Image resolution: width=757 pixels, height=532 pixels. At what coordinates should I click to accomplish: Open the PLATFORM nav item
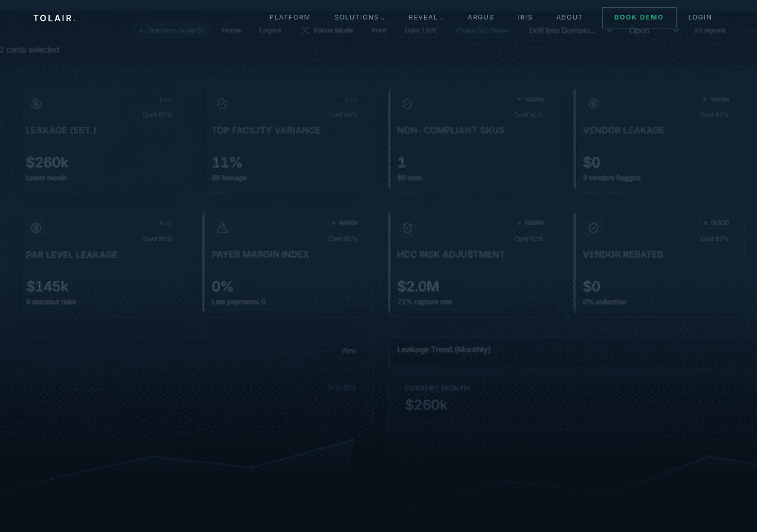tap(290, 18)
